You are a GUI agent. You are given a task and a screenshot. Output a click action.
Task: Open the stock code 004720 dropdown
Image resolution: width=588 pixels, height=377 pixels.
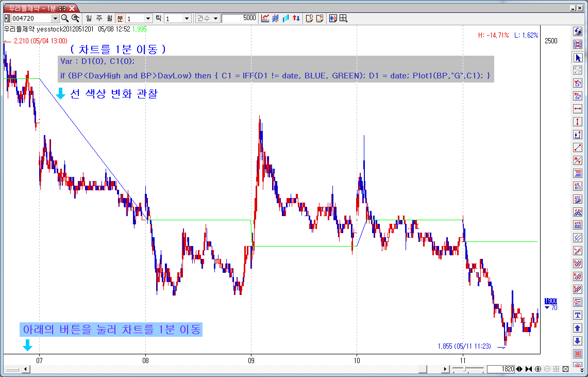pos(55,18)
